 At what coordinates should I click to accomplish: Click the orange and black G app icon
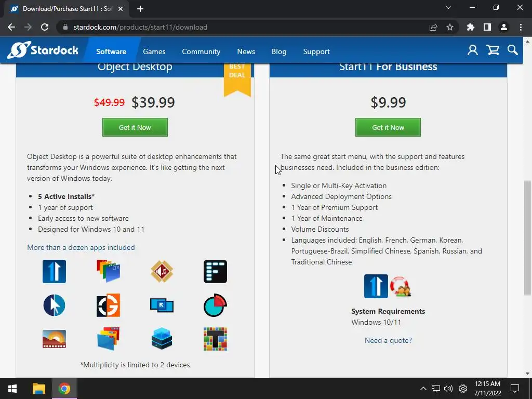tap(108, 305)
